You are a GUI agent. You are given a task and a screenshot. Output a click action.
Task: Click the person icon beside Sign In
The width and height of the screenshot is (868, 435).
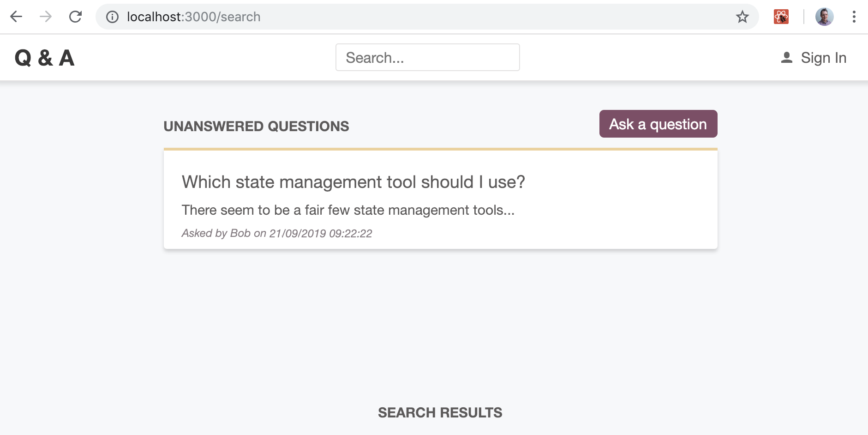tap(786, 58)
